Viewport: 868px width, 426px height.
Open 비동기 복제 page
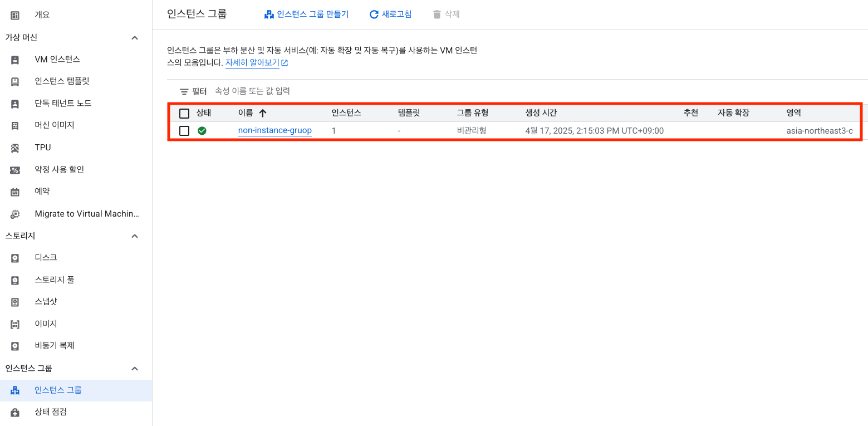(x=55, y=345)
